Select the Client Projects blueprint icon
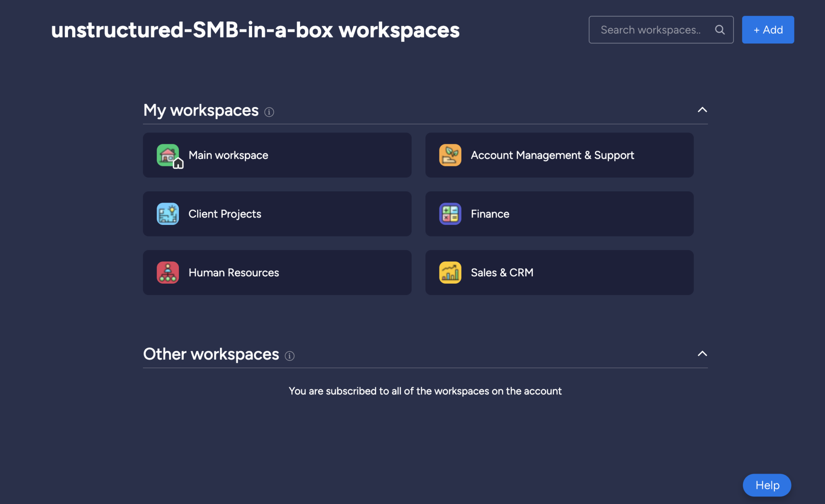The width and height of the screenshot is (825, 504). (x=168, y=214)
